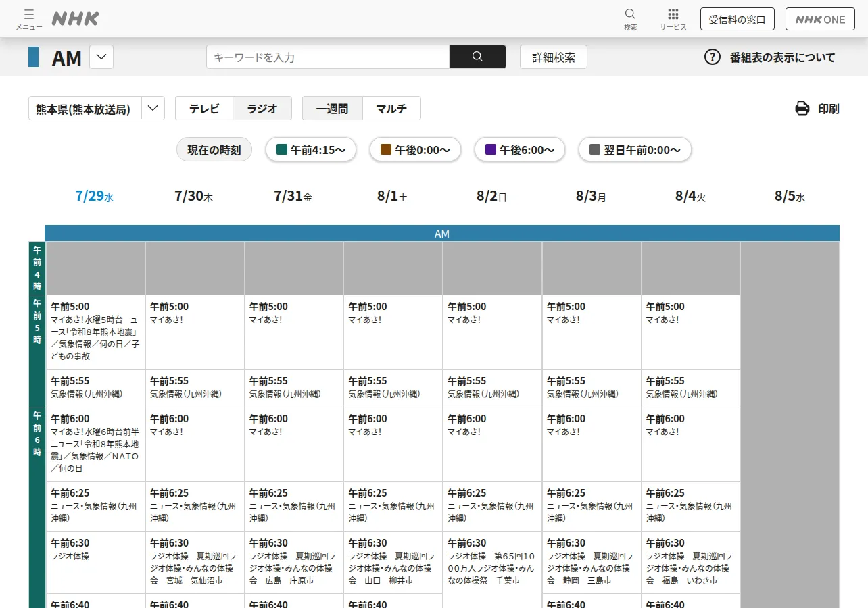Image resolution: width=868 pixels, height=608 pixels.
Task: Open 受信料の窓口 link
Action: [x=737, y=19]
